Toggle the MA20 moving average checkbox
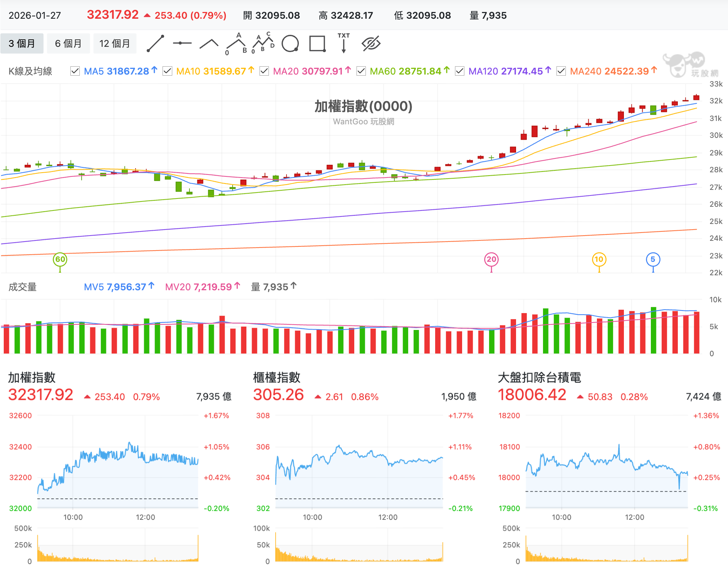Screen dimensions: 728x573 (264, 71)
